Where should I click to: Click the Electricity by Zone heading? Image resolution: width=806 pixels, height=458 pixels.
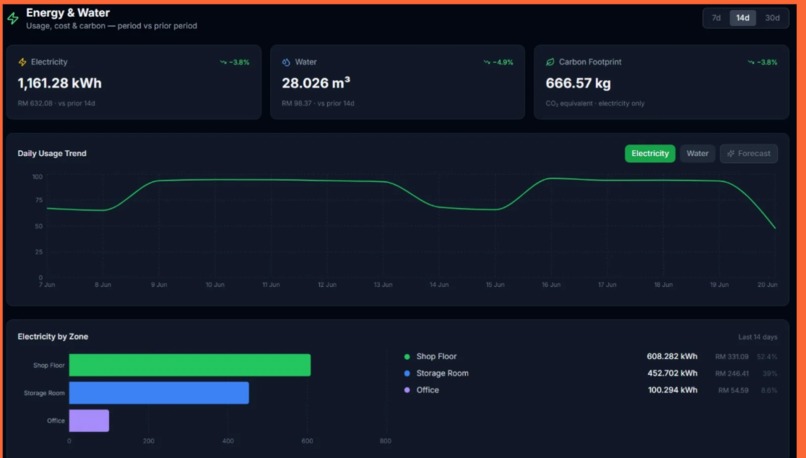pyautogui.click(x=53, y=337)
